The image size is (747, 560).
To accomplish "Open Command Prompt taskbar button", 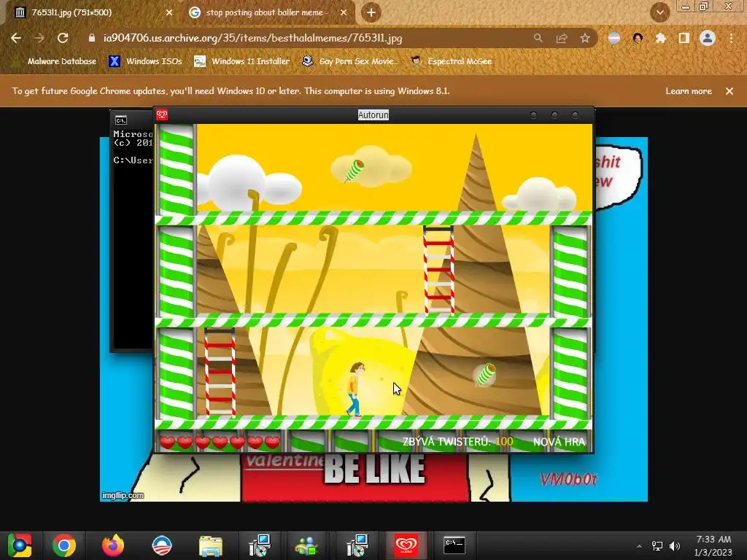I will point(454,545).
